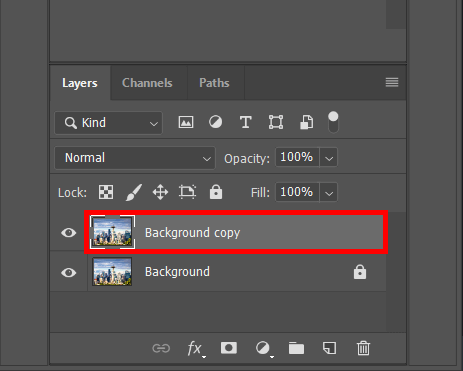Click the Link layers icon

(161, 348)
